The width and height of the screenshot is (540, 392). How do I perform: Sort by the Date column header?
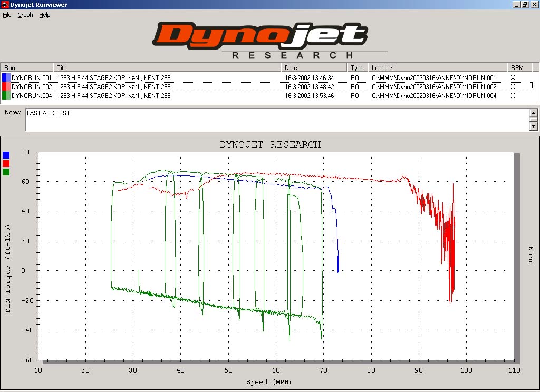314,67
